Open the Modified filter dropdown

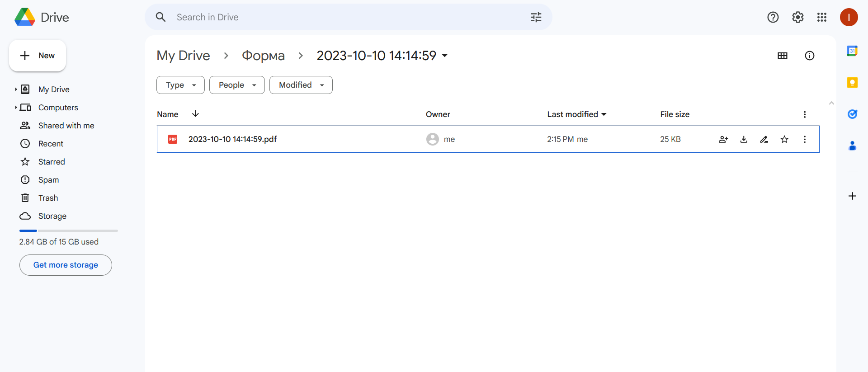coord(301,85)
